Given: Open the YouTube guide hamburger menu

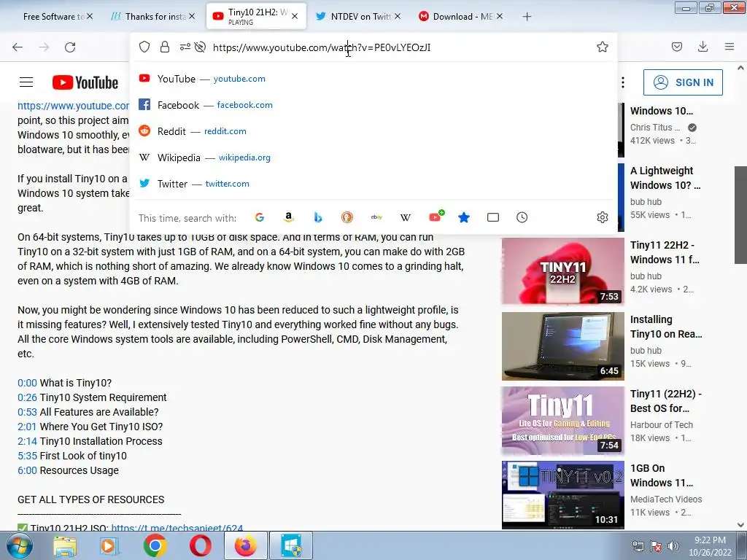Looking at the screenshot, I should tap(26, 82).
